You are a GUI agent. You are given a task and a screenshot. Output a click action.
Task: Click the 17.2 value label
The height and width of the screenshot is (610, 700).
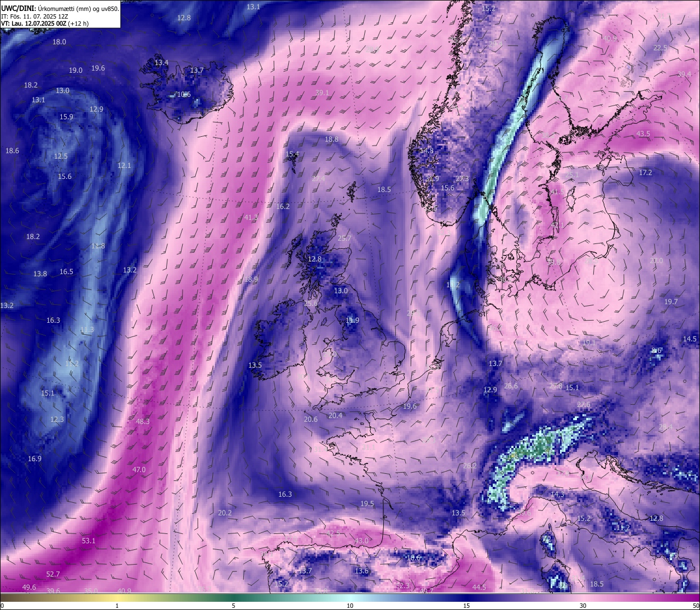pyautogui.click(x=645, y=172)
